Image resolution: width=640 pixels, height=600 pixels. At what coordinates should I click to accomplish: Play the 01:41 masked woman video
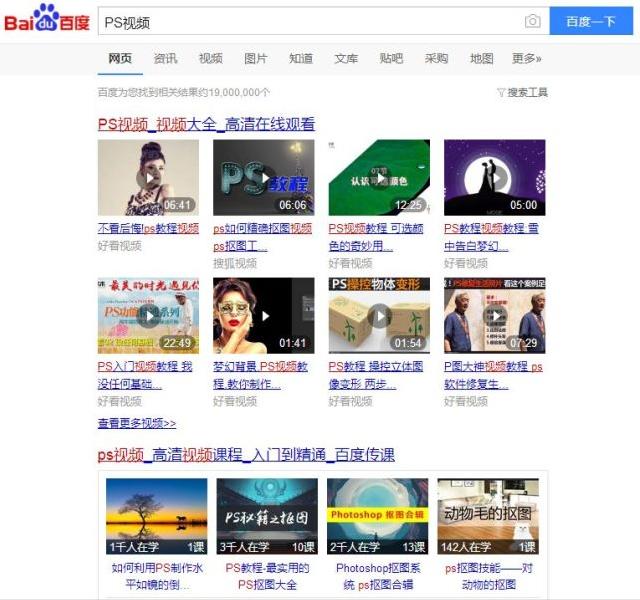coord(264,316)
